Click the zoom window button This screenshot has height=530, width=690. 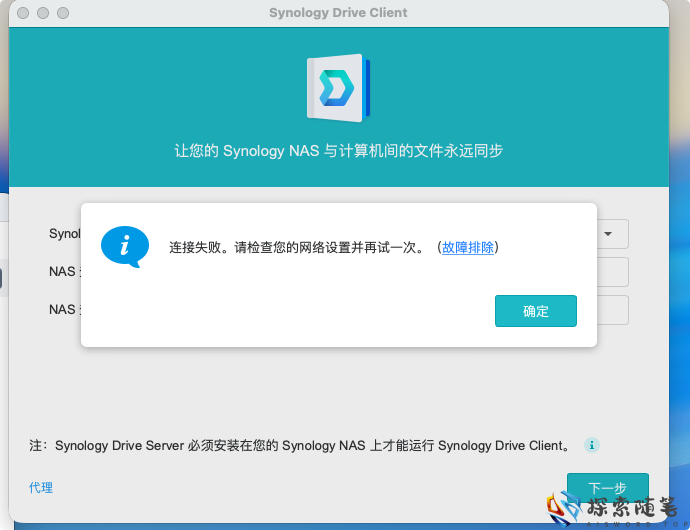tap(63, 13)
